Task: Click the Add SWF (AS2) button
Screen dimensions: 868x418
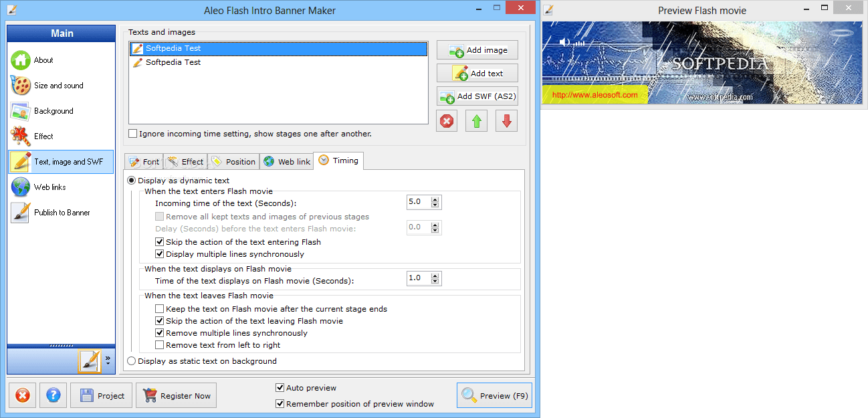Action: pos(477,96)
